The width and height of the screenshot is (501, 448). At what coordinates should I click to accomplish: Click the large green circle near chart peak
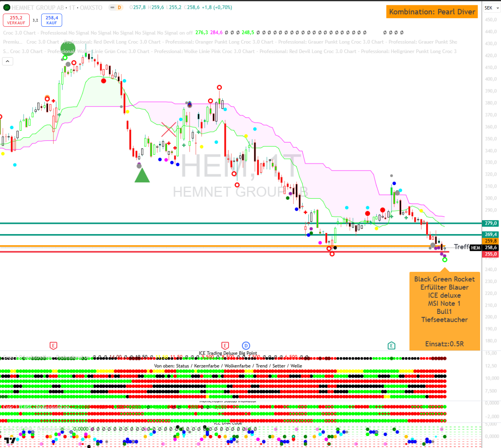pos(68,49)
